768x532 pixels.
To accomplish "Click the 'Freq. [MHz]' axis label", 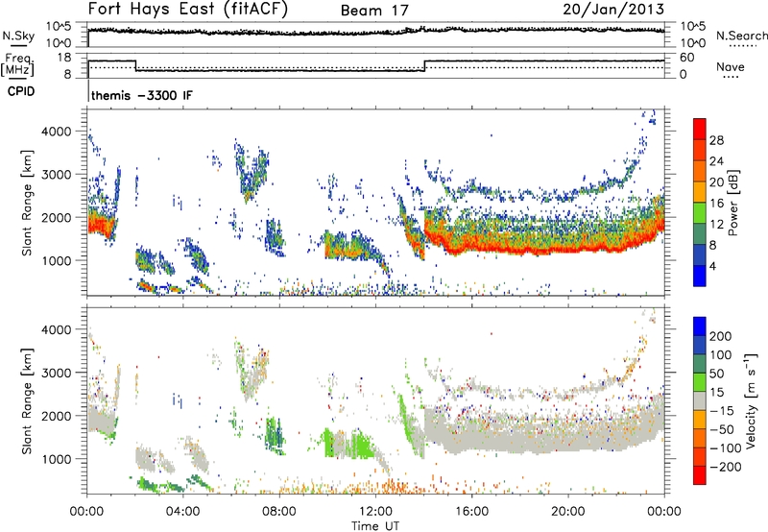I will coord(17,64).
